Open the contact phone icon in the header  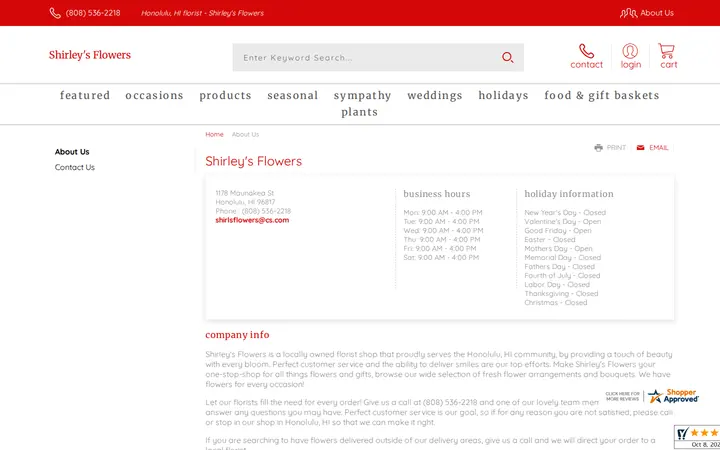[x=586, y=51]
